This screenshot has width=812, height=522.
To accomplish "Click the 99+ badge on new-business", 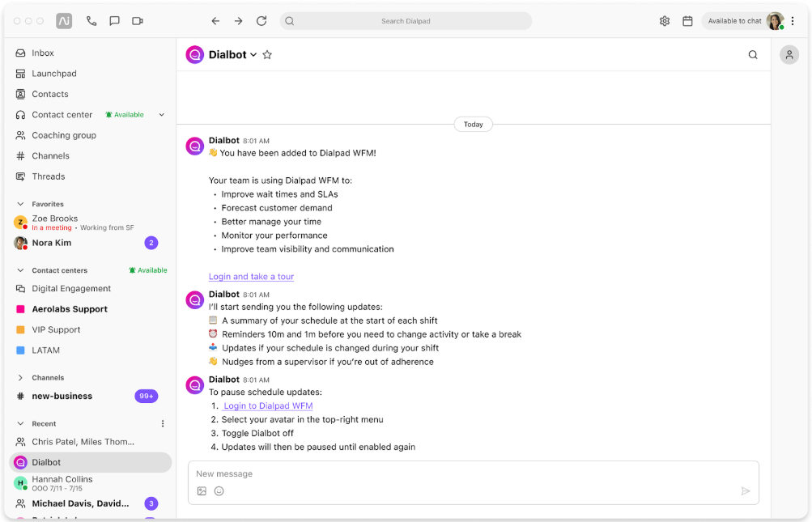I will 147,397.
